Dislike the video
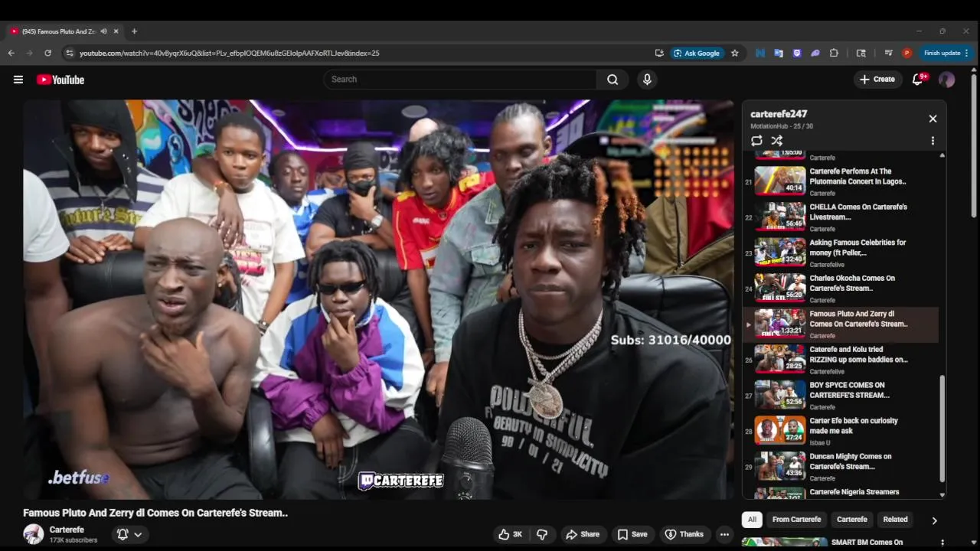The image size is (980, 551). [x=542, y=534]
